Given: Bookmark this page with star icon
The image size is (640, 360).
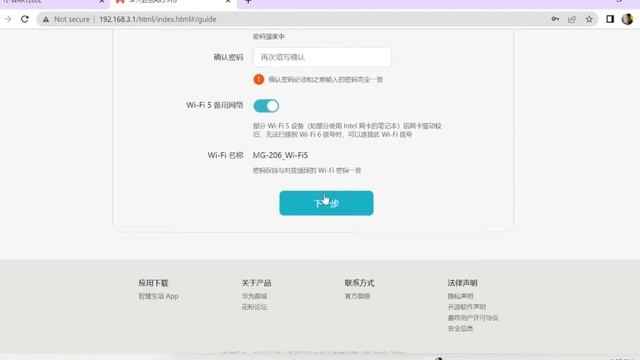Looking at the screenshot, I should [x=589, y=19].
